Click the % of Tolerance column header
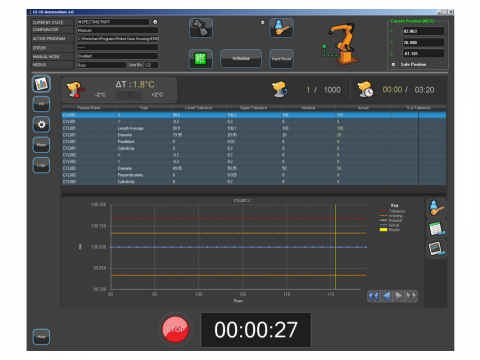Viewport: 480px width, 360px height. coord(418,108)
